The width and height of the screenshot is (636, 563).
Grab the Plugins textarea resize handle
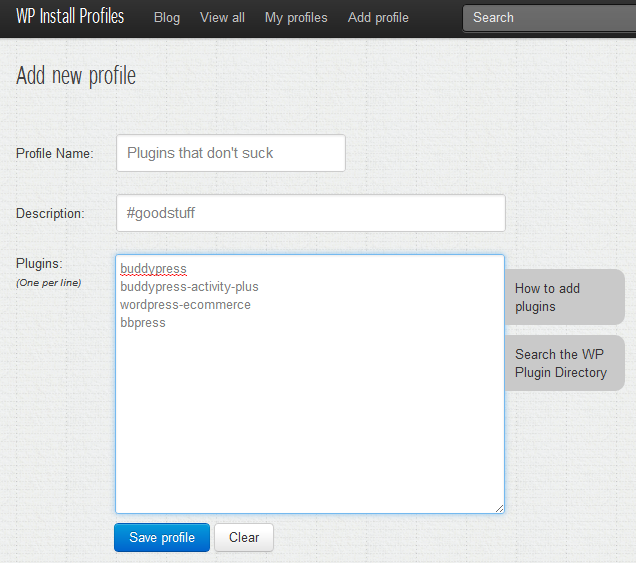499,508
